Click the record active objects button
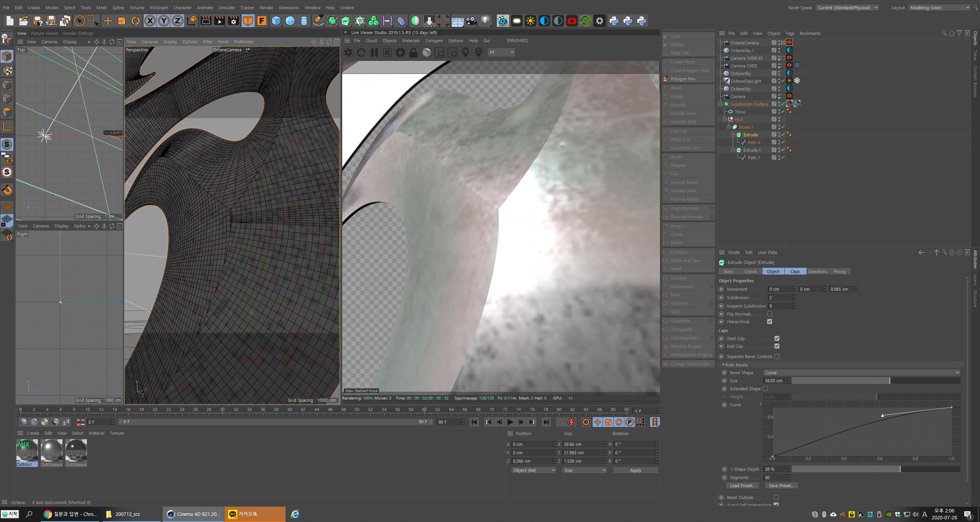This screenshot has height=522, width=980. tap(560, 422)
